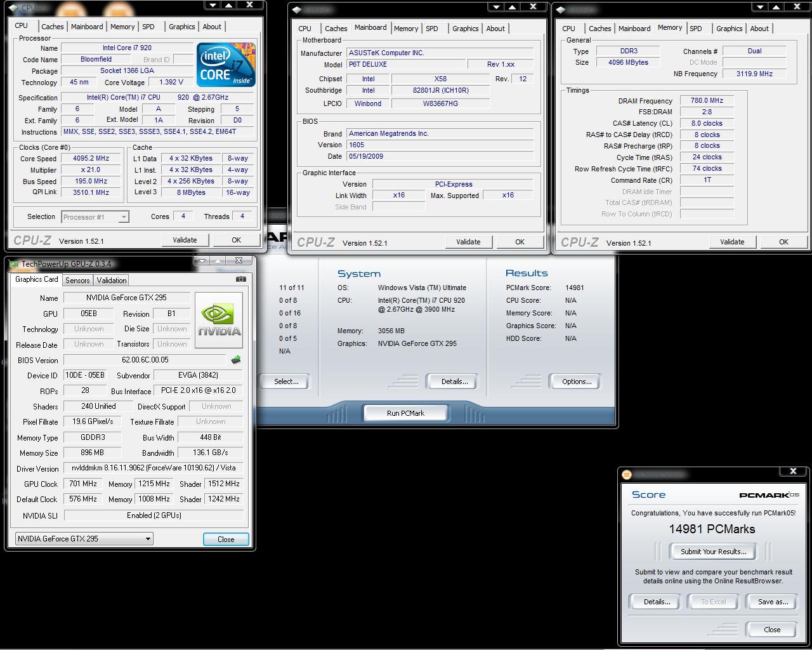Click the Run PCMark button

[x=405, y=413]
